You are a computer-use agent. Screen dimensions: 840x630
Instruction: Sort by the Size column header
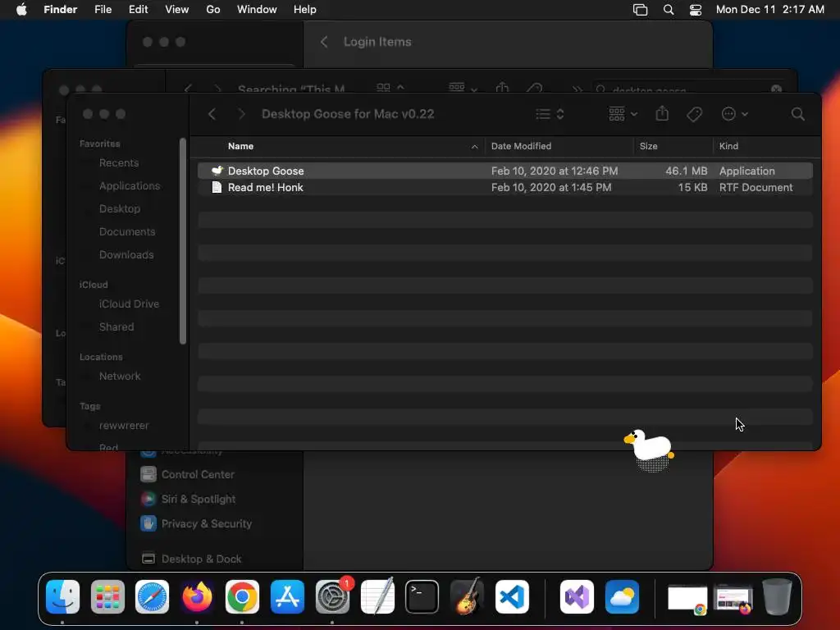(648, 146)
